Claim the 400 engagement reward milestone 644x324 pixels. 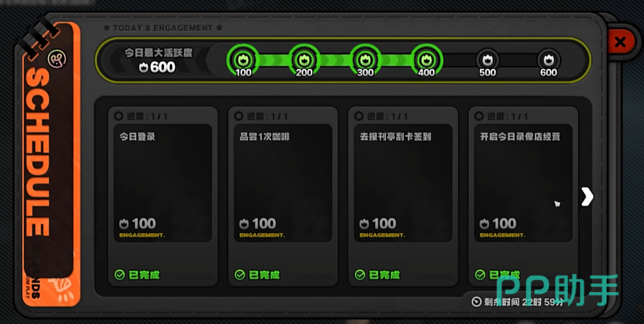(427, 60)
